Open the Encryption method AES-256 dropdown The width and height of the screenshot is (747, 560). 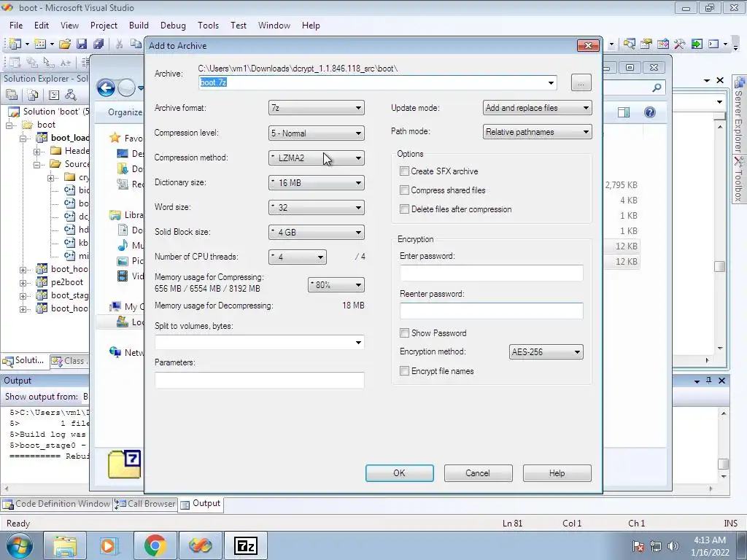click(546, 352)
